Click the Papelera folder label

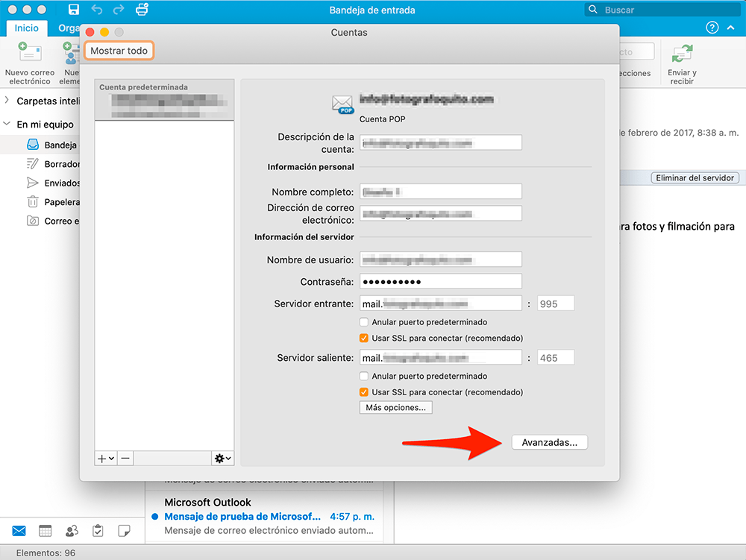[x=62, y=202]
